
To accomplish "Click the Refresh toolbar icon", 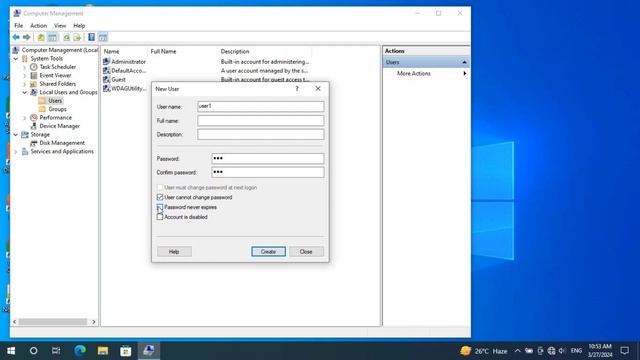I will click(66, 38).
